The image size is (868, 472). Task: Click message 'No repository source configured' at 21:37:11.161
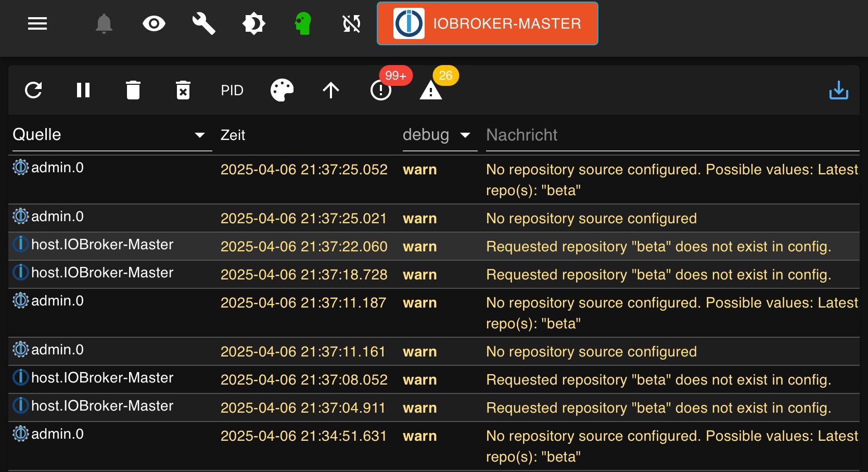tap(591, 352)
